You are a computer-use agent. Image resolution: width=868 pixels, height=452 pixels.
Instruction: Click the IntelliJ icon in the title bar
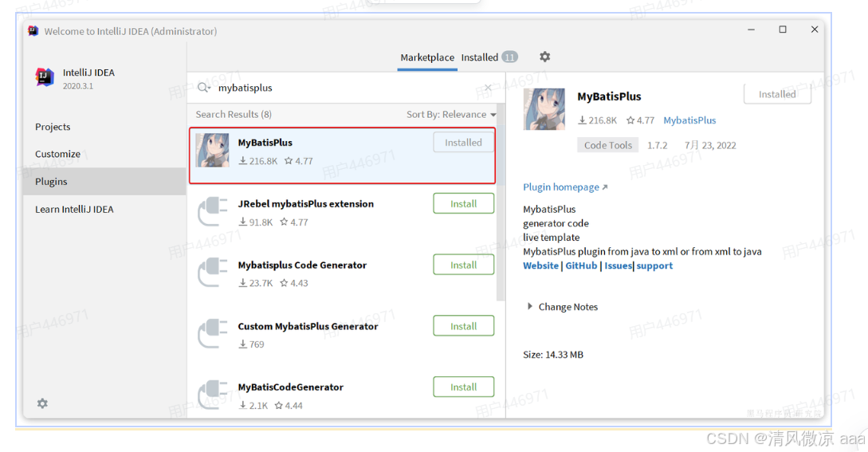(x=33, y=31)
